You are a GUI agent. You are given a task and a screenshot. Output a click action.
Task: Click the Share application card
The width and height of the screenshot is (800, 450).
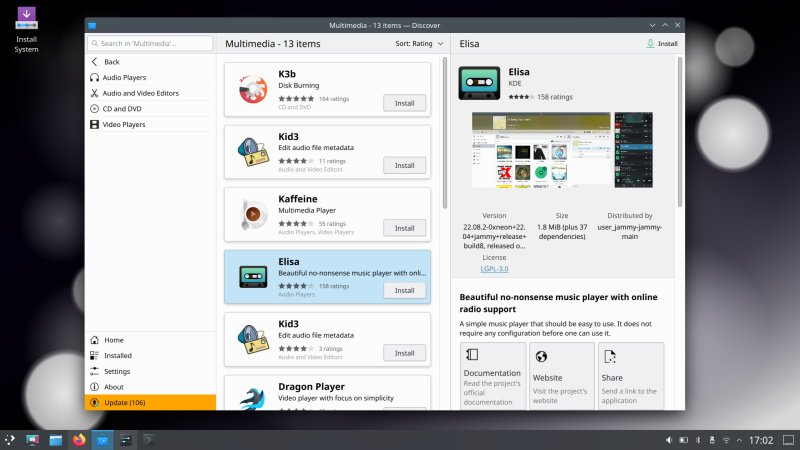631,376
